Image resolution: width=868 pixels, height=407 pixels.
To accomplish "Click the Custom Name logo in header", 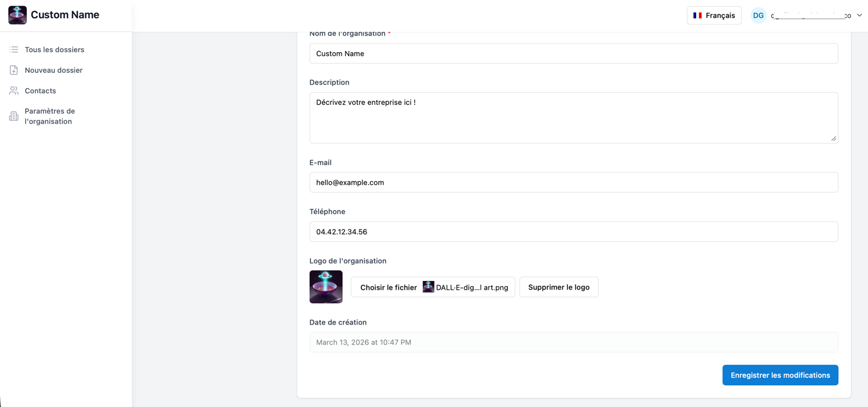I will [18, 15].
